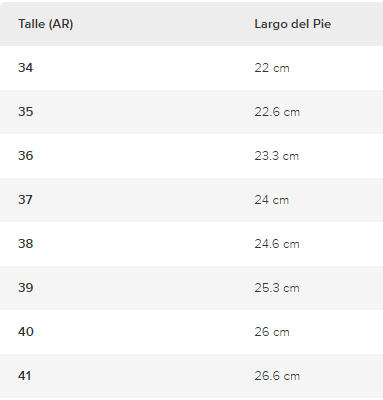
Task: Select size 40 row label
Action: click(x=26, y=332)
